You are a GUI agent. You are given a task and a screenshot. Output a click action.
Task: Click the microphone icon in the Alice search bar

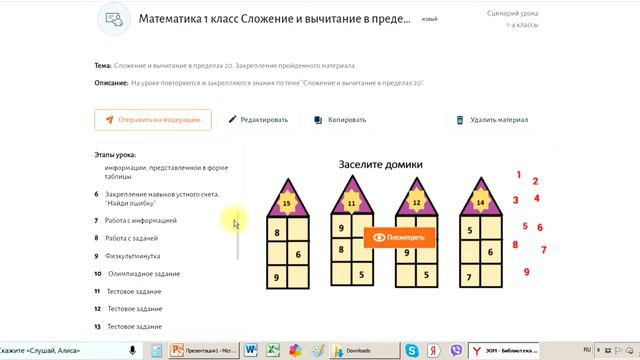pyautogui.click(x=132, y=351)
